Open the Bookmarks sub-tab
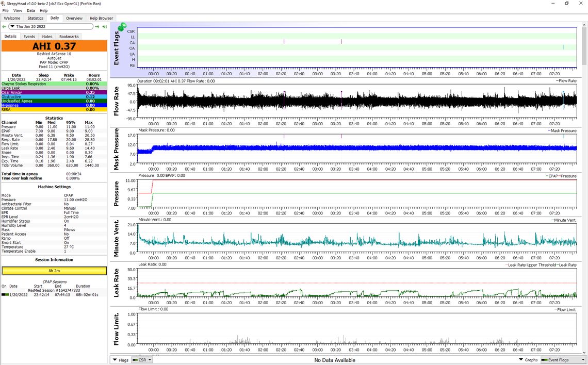 point(69,37)
